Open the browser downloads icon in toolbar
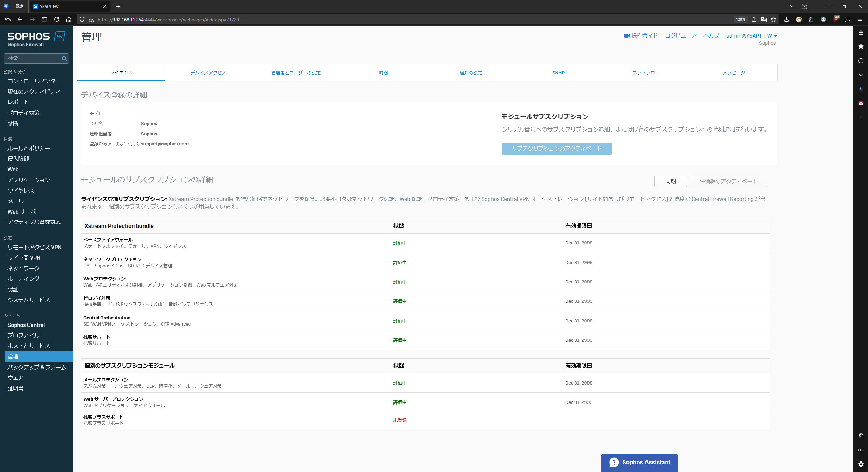Image resolution: width=868 pixels, height=472 pixels. (786, 20)
